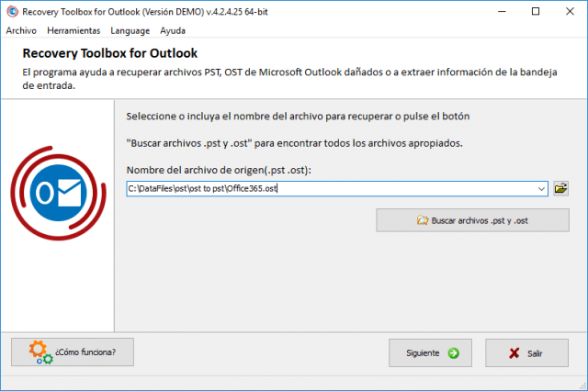
Task: Click the window resize grip corner
Action: point(582,386)
